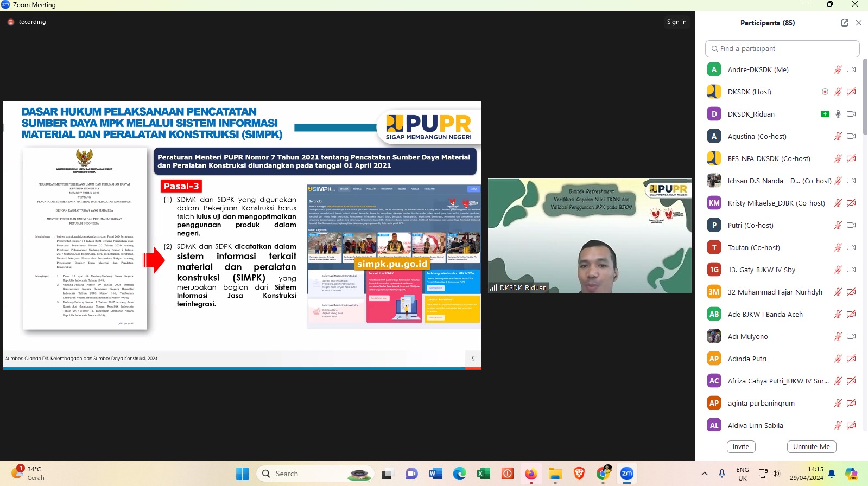
Task: Click the system tray volume icon
Action: 776,474
